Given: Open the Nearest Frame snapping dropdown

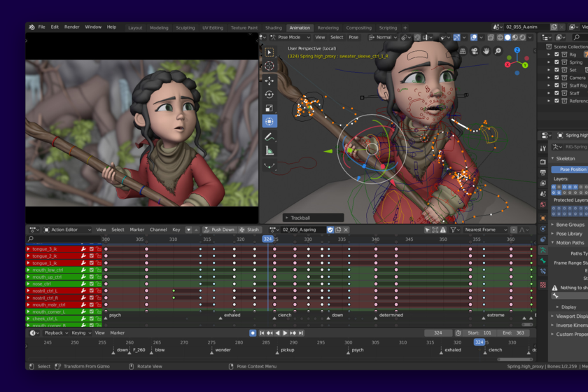Looking at the screenshot, I should pyautogui.click(x=484, y=230).
